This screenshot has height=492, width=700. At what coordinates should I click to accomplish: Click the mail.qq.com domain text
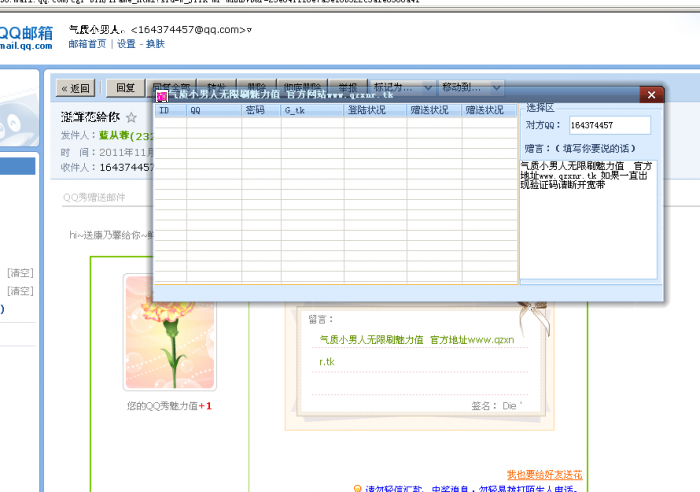[26, 46]
